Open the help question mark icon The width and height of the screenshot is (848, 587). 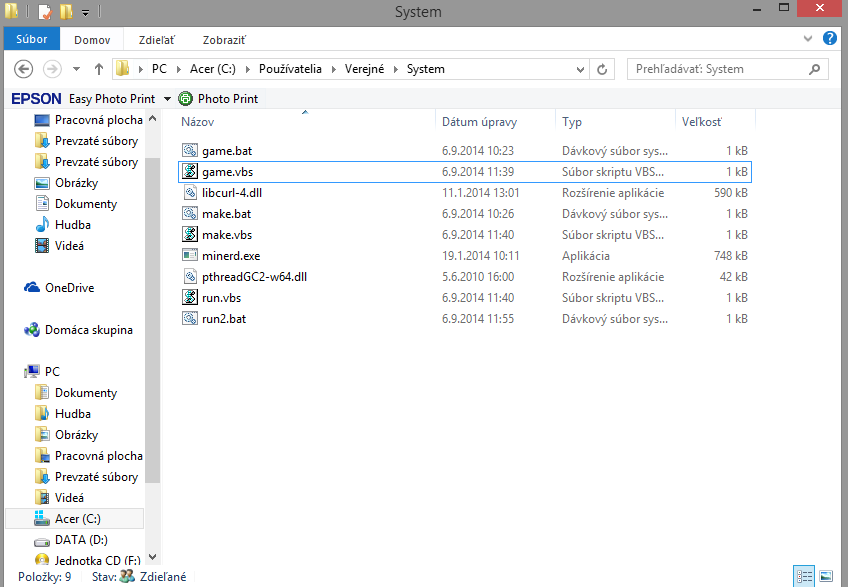click(829, 39)
